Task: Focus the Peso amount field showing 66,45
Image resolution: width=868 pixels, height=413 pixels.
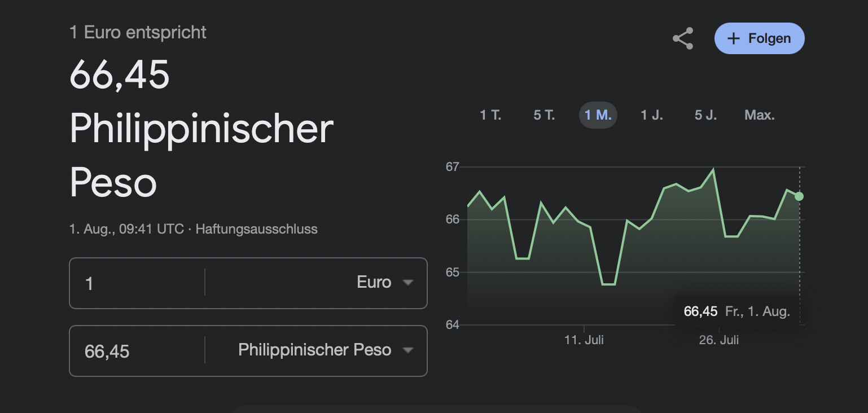Action: tap(137, 350)
